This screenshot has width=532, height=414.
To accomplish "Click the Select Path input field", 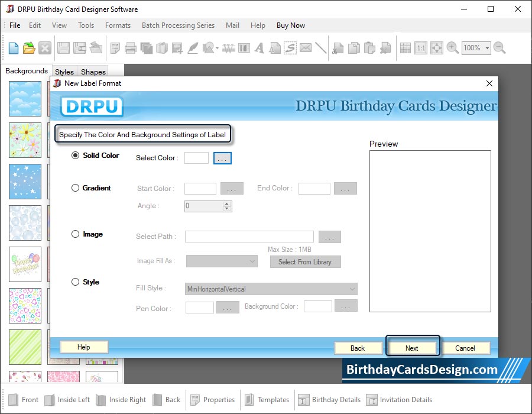I will coord(249,237).
